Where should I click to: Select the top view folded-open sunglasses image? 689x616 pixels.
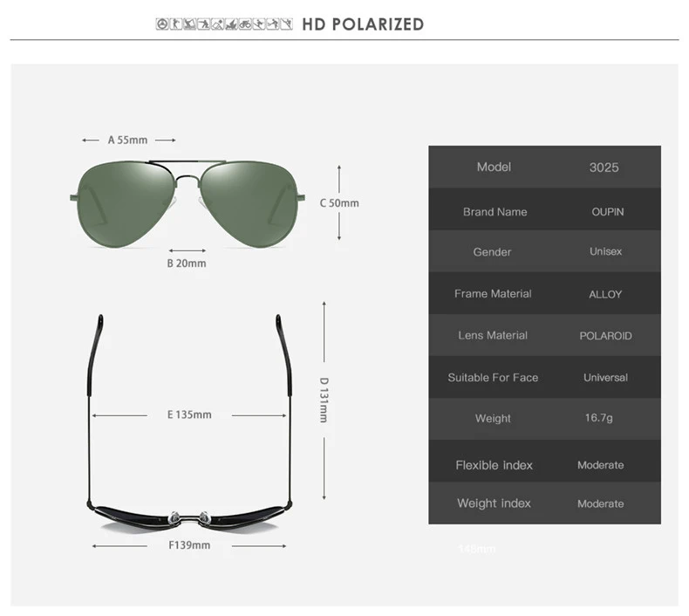189,422
